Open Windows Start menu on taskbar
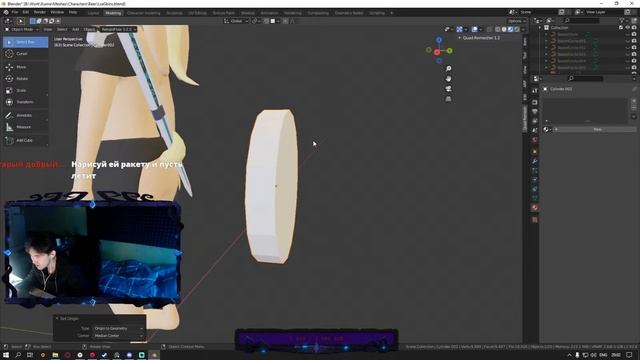640x360 pixels. click(6, 355)
